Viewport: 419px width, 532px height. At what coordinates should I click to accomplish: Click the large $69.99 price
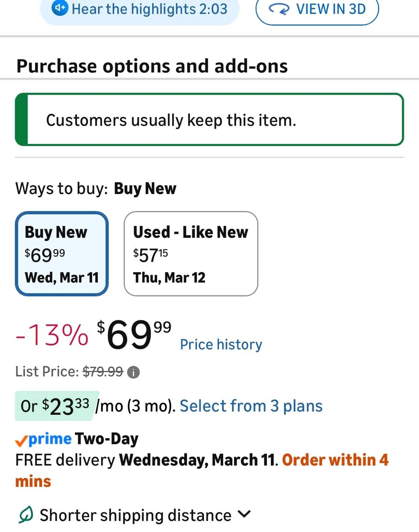133,334
